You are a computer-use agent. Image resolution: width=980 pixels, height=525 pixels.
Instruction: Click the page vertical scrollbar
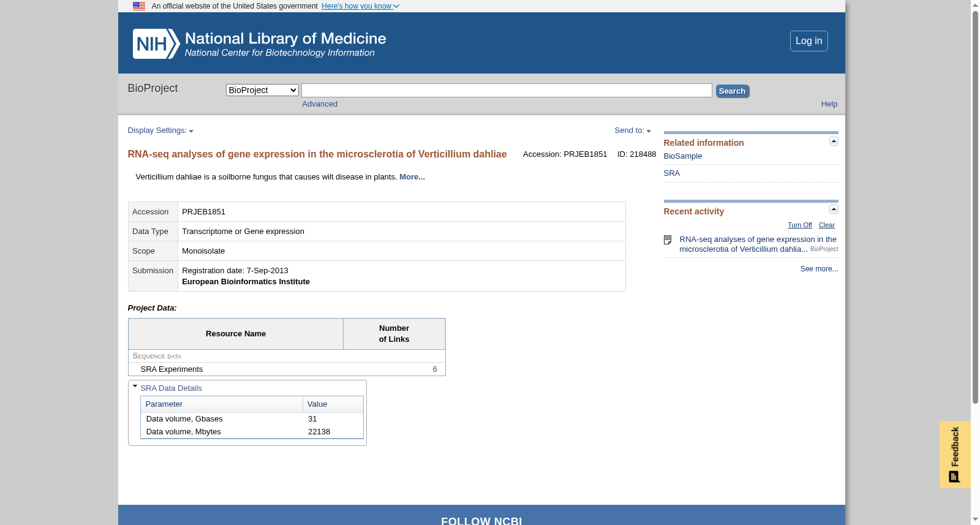point(975,207)
